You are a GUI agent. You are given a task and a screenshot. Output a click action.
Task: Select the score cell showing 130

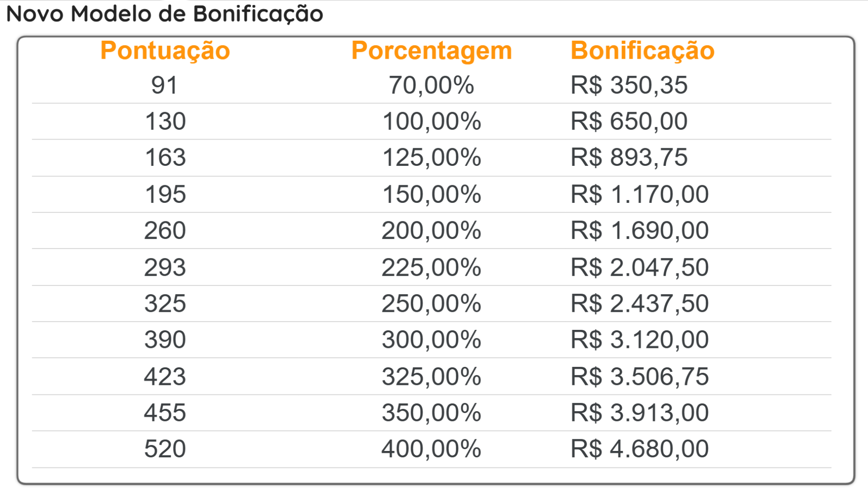coord(165,121)
